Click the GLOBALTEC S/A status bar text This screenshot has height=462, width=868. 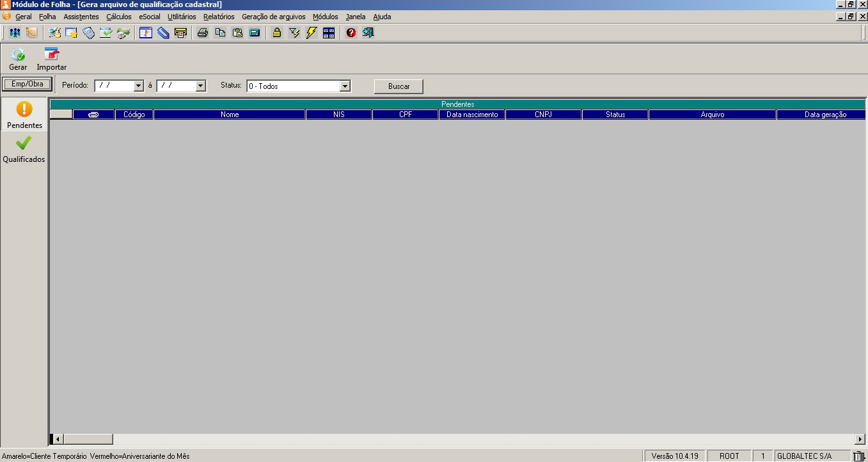[x=804, y=456]
